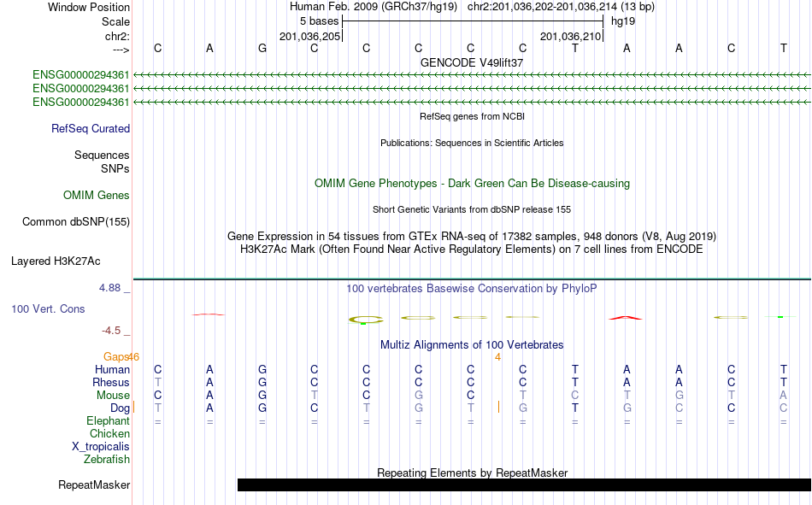The width and height of the screenshot is (812, 505).
Task: Click the OMIM Genes track label
Action: tap(97, 196)
